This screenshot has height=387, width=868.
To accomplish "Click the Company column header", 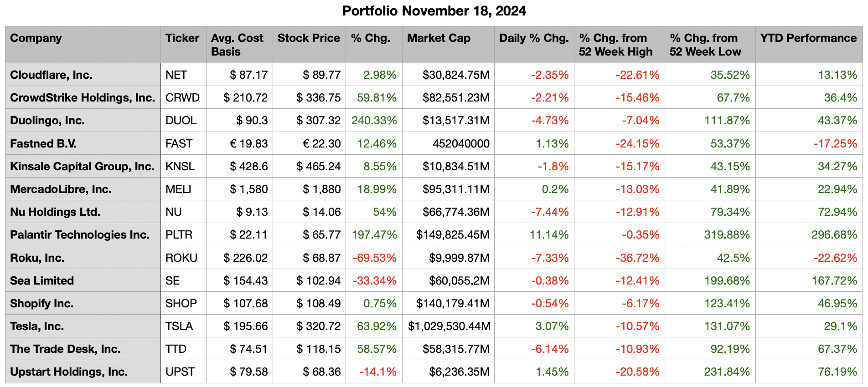I will [x=36, y=38].
